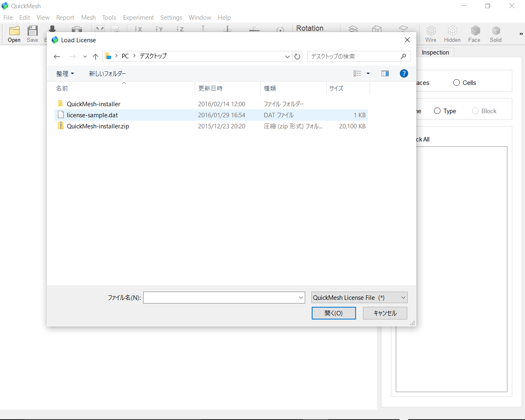
Task: Change the file view layout icon
Action: point(357,73)
